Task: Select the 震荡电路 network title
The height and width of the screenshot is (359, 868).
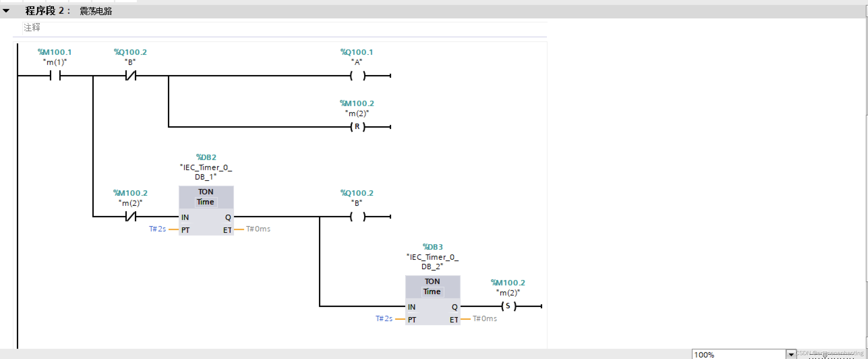Action: 96,11
